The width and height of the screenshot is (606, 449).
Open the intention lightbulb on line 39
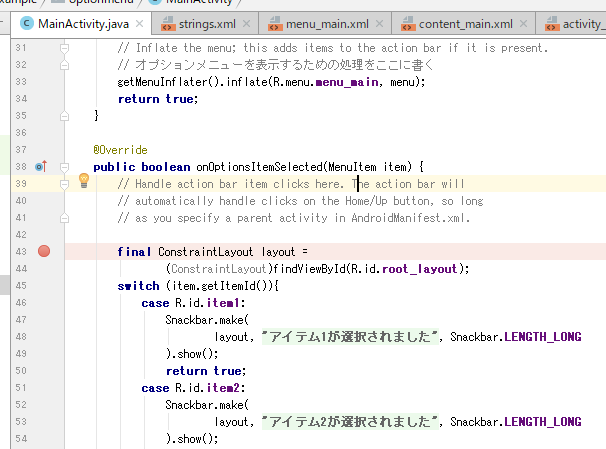[84, 180]
